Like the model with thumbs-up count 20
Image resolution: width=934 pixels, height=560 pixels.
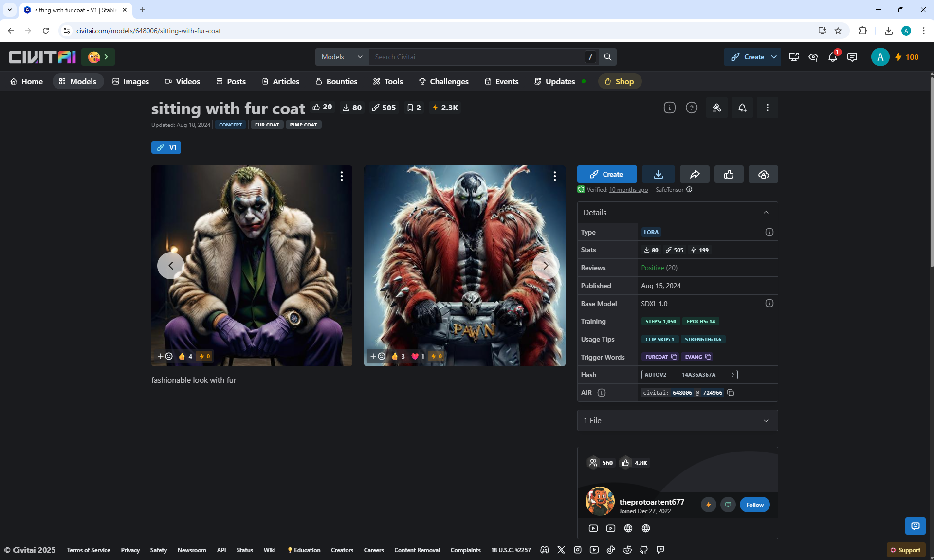click(x=322, y=107)
